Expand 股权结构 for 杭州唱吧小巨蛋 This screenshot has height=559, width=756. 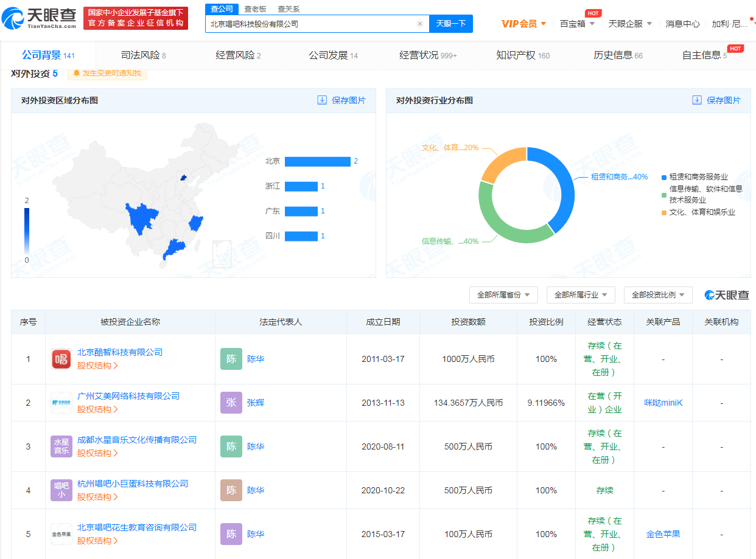coord(97,497)
